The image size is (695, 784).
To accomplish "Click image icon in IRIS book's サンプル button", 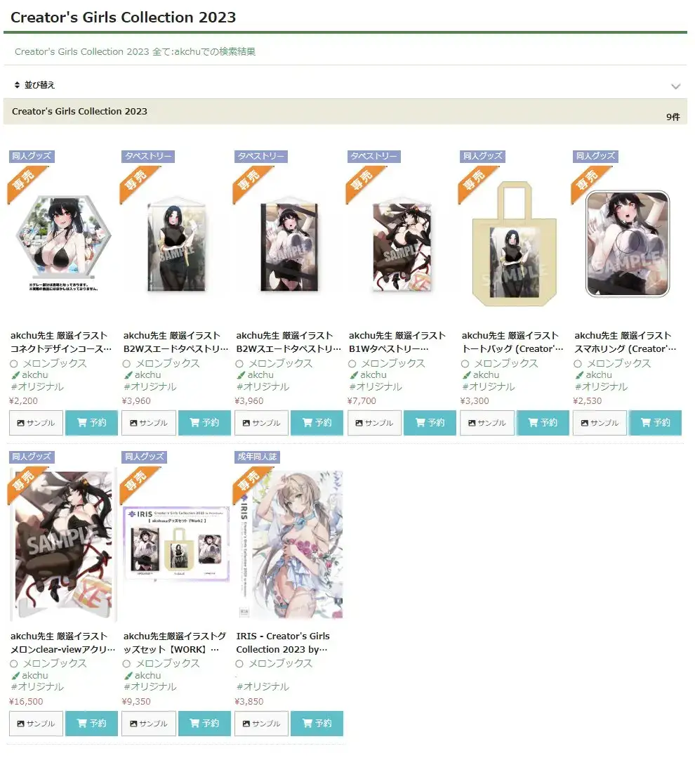I will tap(246, 724).
